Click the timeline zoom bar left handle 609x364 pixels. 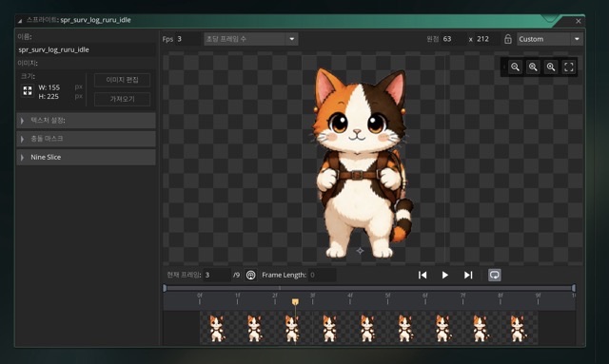pyautogui.click(x=165, y=288)
